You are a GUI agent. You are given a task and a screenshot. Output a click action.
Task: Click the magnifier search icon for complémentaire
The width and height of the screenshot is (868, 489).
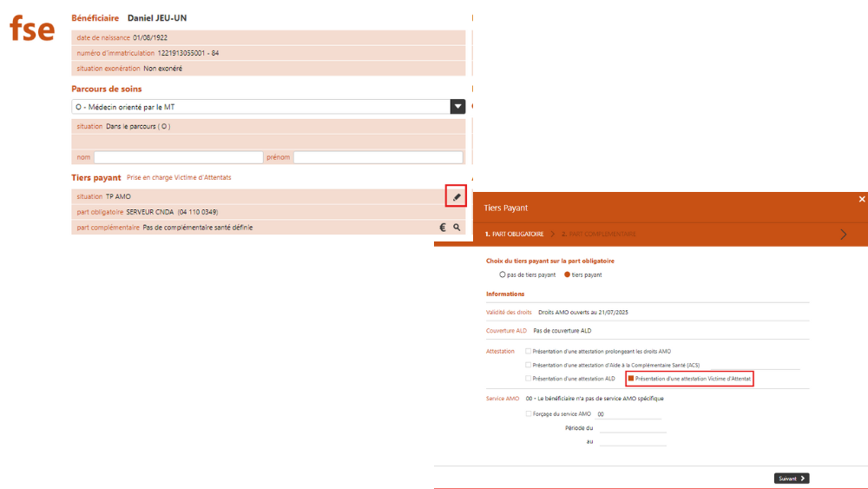coord(457,228)
